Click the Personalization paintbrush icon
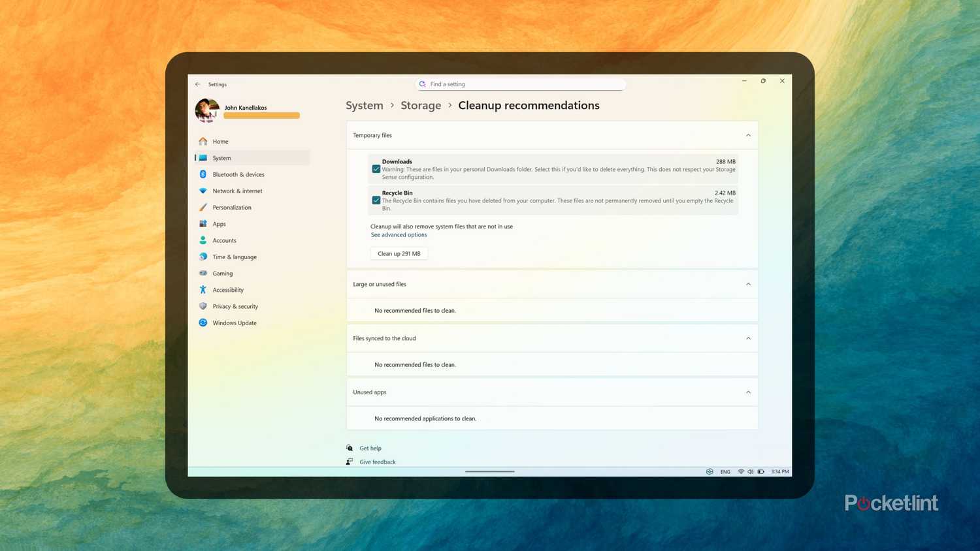 (203, 208)
